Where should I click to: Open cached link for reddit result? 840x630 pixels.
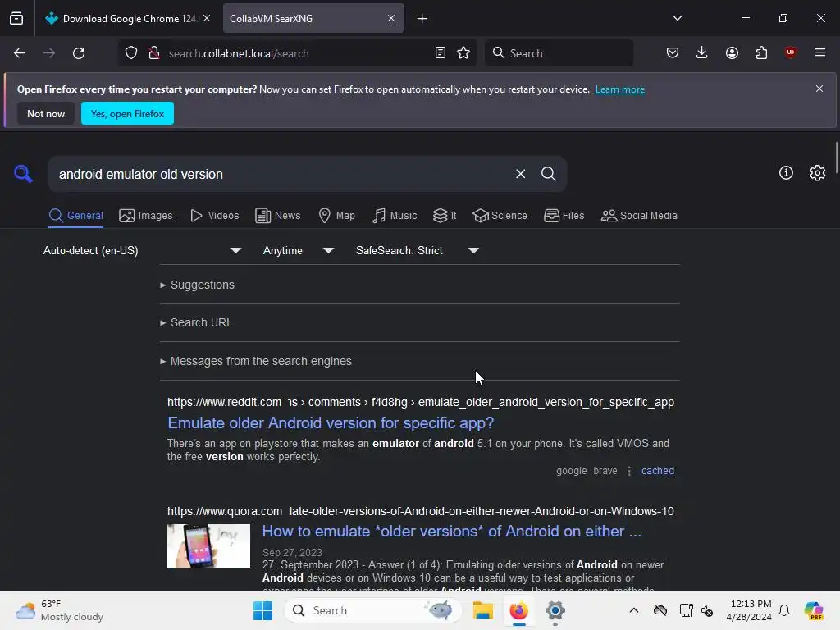(x=657, y=470)
